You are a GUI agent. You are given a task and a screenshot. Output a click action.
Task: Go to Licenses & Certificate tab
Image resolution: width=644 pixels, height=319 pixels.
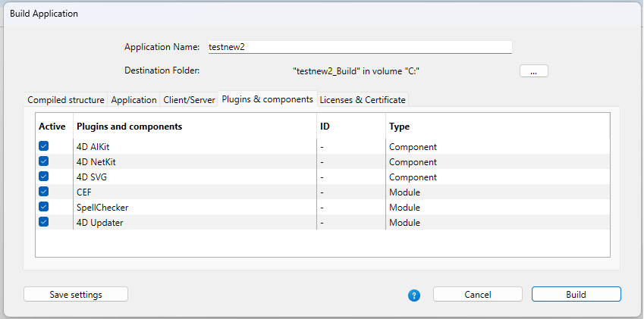pos(363,100)
